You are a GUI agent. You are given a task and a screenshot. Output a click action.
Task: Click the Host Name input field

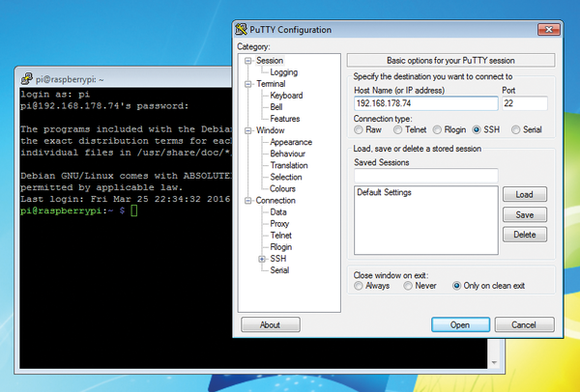(425, 103)
